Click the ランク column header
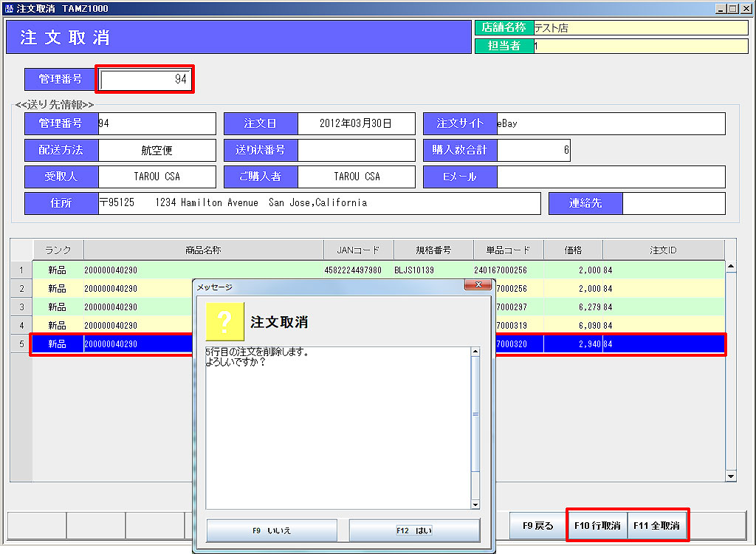 point(58,250)
